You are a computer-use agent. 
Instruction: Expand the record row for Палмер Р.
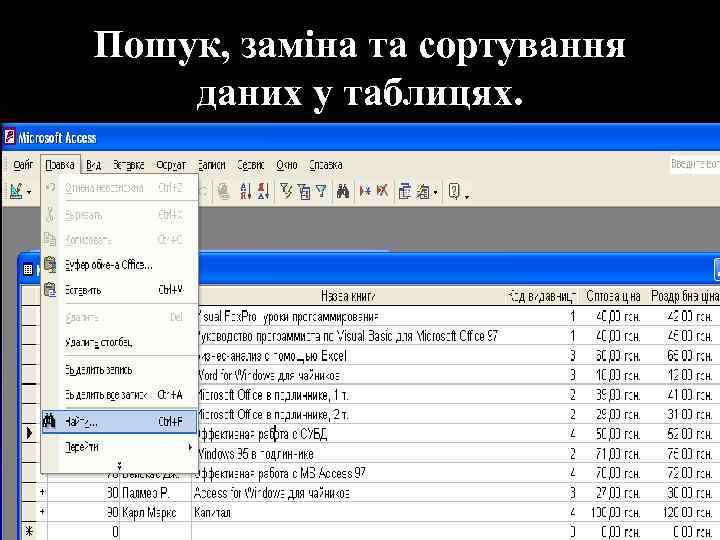click(x=42, y=493)
